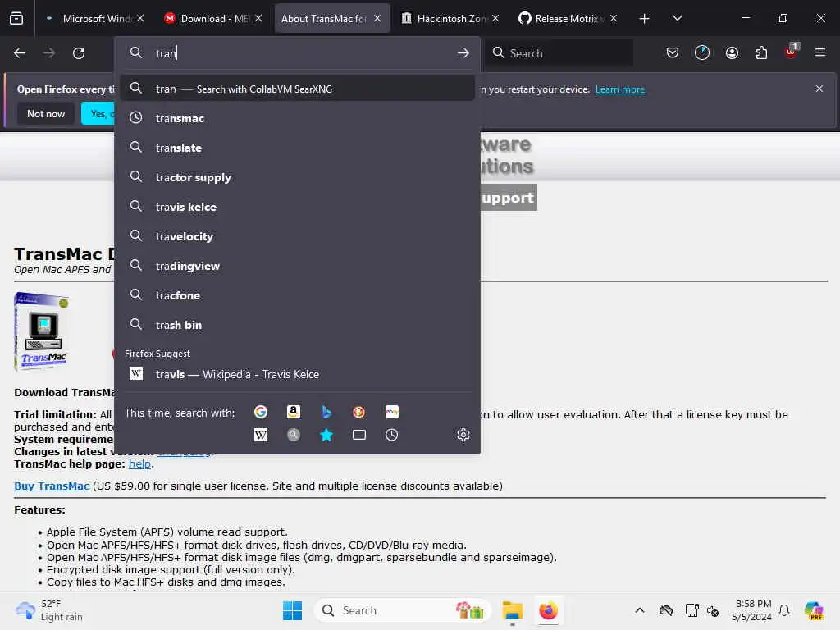Open Firefox View button
This screenshot has height=630, width=840.
tap(16, 18)
